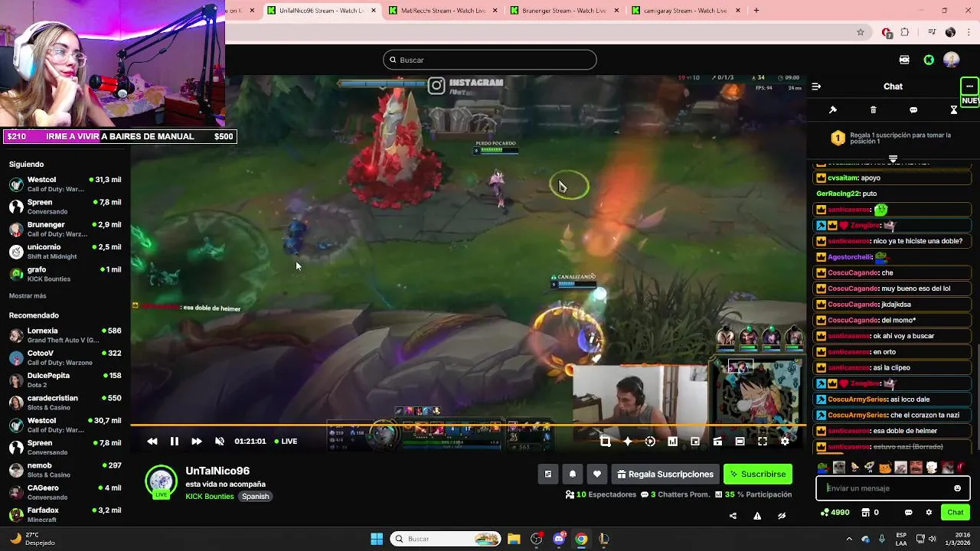Open the stream stats bars icon

[x=672, y=442]
